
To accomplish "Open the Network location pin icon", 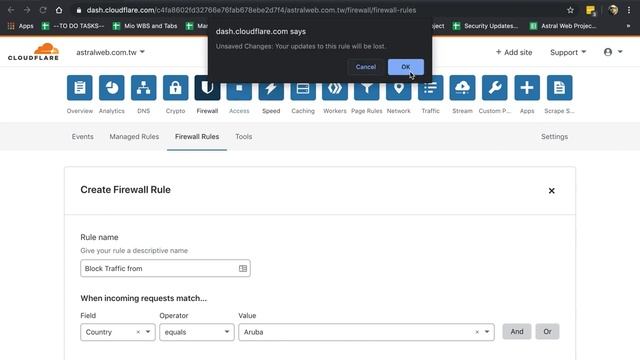I will 398,91.
